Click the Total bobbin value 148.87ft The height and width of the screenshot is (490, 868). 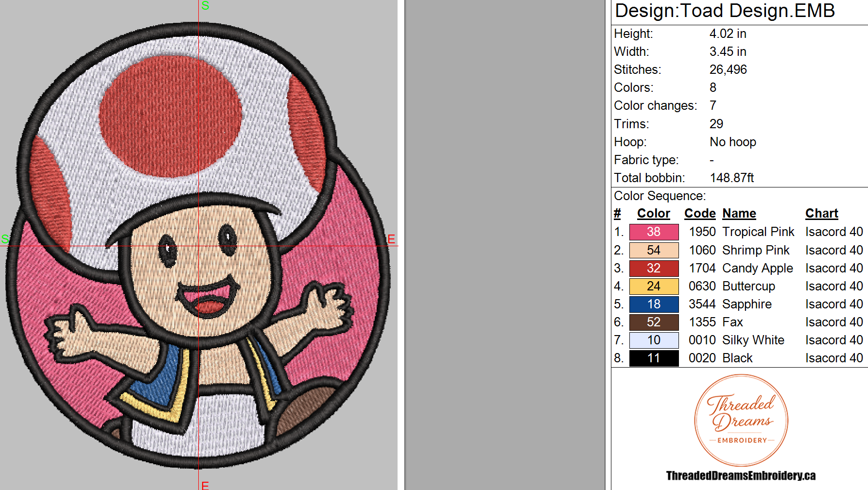pos(732,178)
